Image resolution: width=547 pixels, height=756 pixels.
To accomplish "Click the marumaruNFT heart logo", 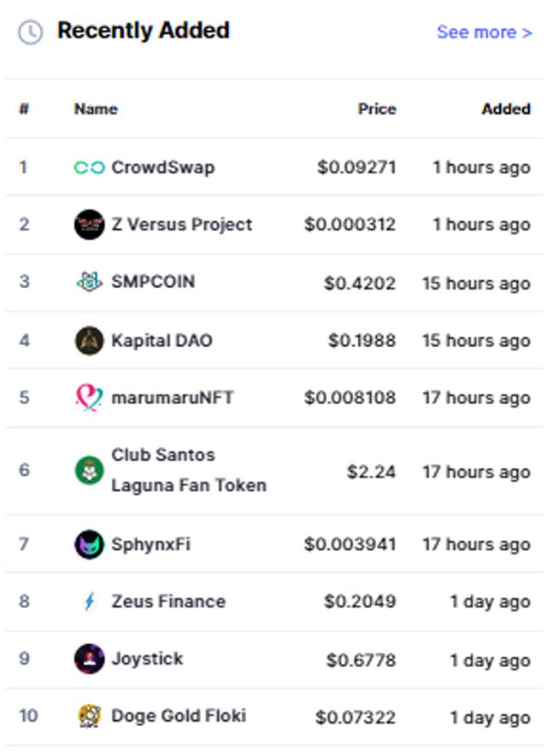I will (x=89, y=398).
